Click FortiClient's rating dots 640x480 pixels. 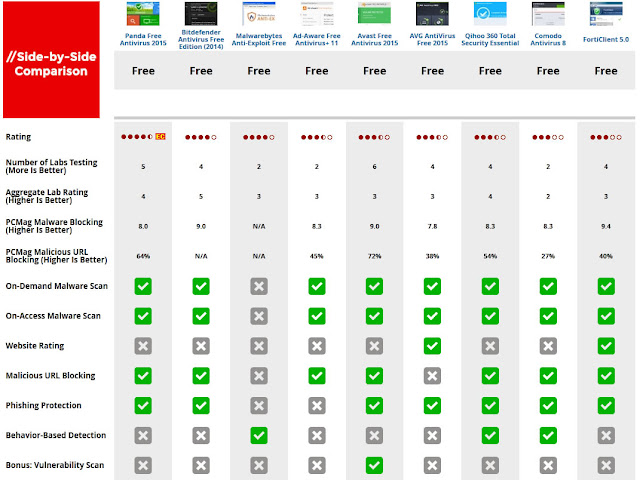pos(606,138)
